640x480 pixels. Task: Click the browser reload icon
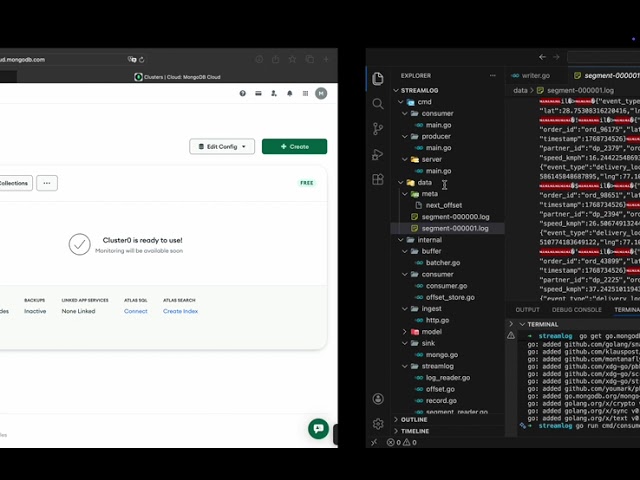pyautogui.click(x=142, y=60)
